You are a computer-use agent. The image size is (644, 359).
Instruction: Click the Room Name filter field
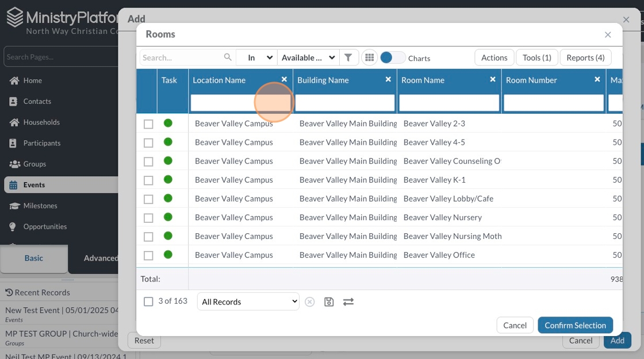449,103
